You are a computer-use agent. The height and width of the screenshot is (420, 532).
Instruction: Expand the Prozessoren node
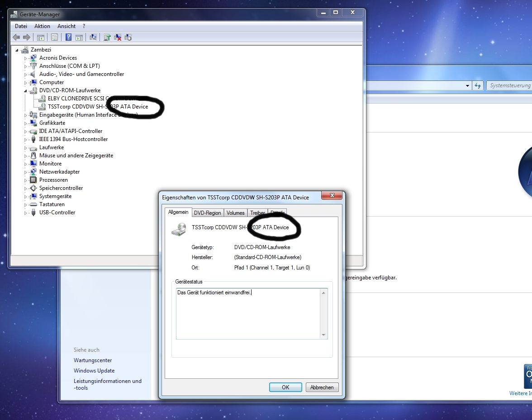[x=25, y=180]
